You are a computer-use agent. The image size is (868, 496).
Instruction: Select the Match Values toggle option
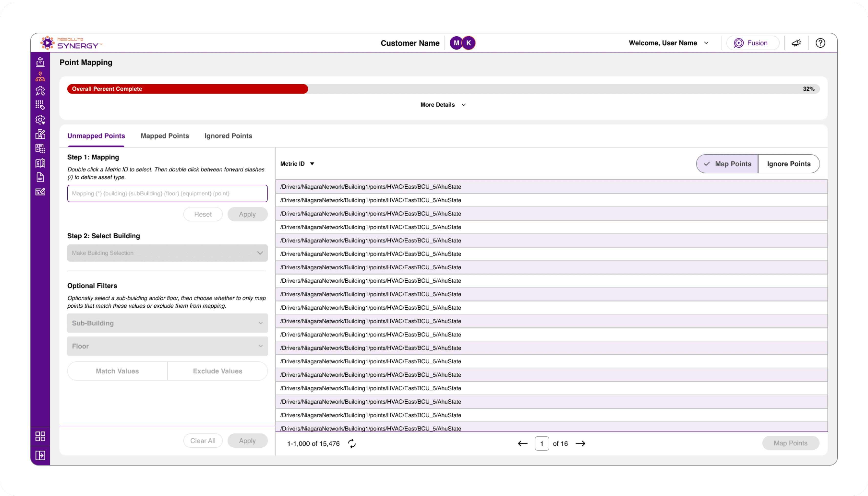point(117,371)
